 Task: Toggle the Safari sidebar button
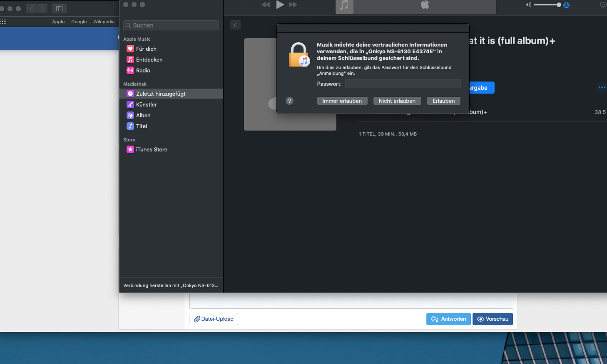tap(59, 8)
